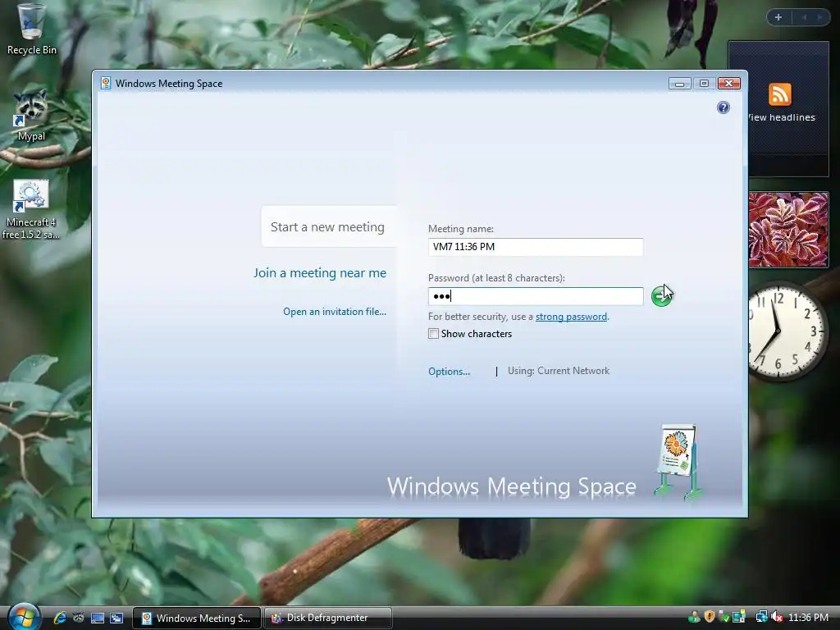840x630 pixels.
Task: Open Windows Meeting Space help icon
Action: tap(724, 107)
